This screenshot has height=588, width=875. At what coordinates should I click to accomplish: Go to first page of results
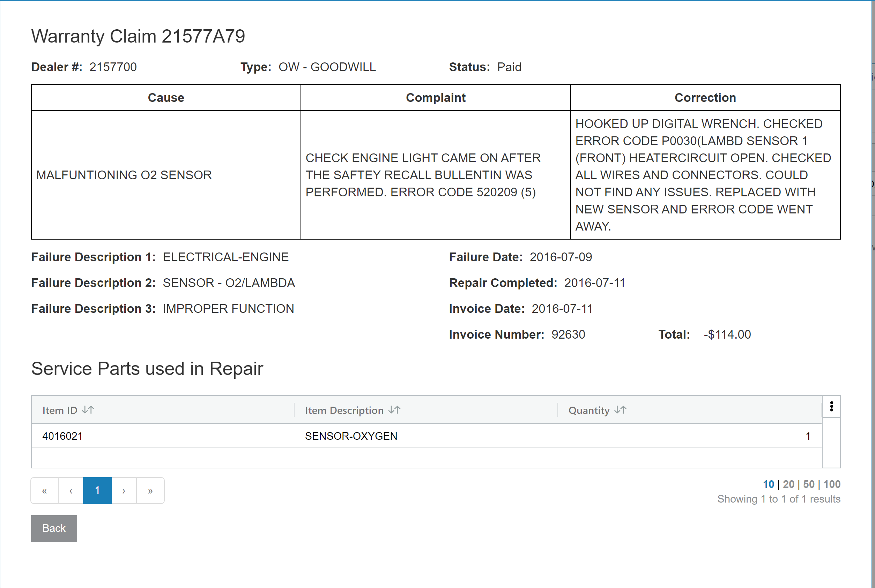[45, 490]
